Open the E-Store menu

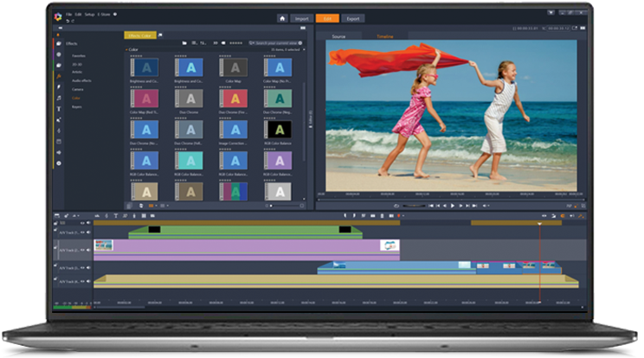104,15
